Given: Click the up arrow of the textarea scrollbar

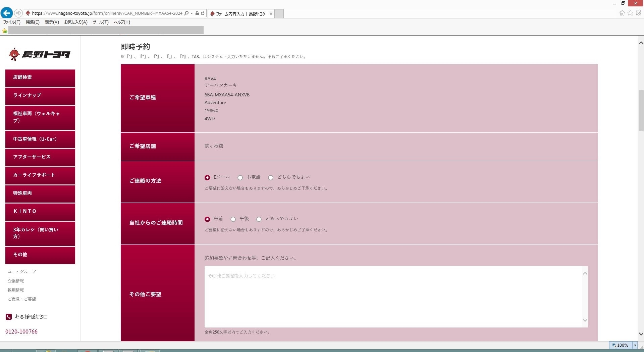Looking at the screenshot, I should [585, 273].
